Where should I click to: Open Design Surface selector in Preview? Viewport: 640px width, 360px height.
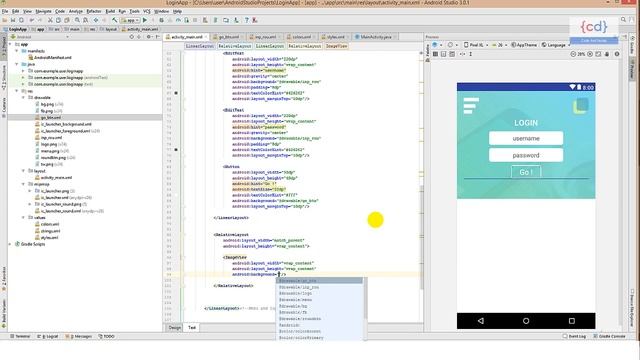[436, 45]
